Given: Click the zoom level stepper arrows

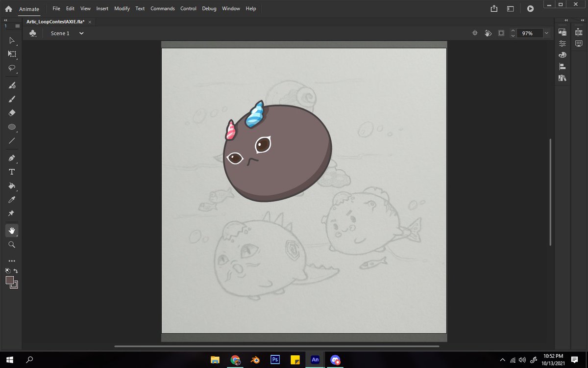Looking at the screenshot, I should [x=513, y=33].
